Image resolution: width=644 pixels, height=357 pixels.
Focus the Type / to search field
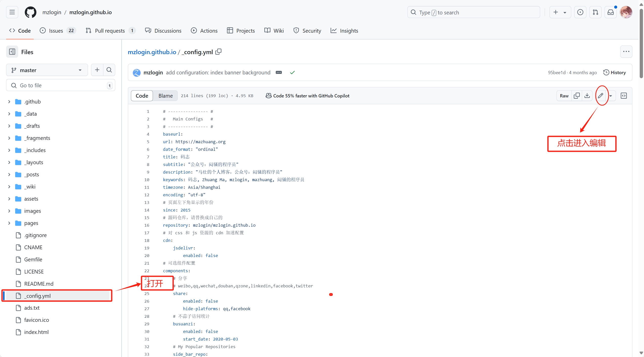coord(474,12)
